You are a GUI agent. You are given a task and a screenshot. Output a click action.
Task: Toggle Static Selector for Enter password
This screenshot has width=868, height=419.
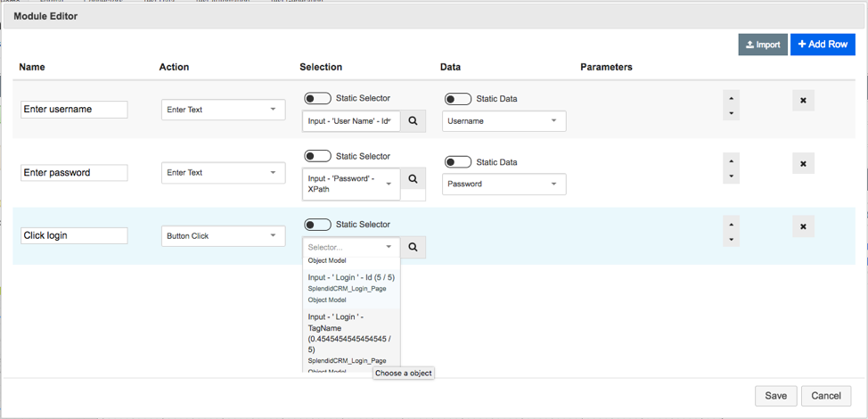tap(317, 157)
